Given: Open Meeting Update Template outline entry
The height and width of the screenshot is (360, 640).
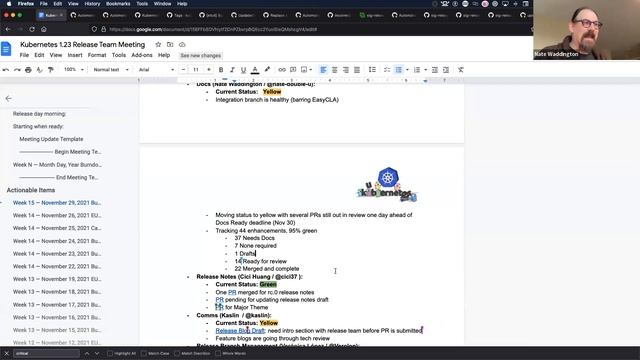Looking at the screenshot, I should [51, 139].
